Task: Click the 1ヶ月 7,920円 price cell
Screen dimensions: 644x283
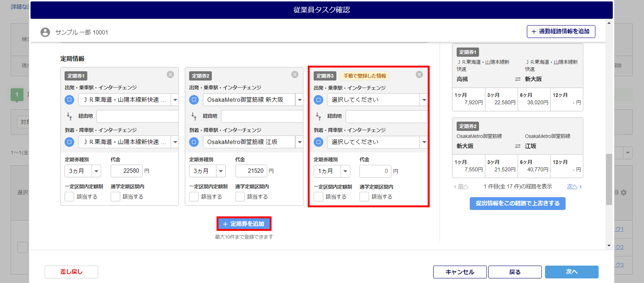Action: coord(469,99)
